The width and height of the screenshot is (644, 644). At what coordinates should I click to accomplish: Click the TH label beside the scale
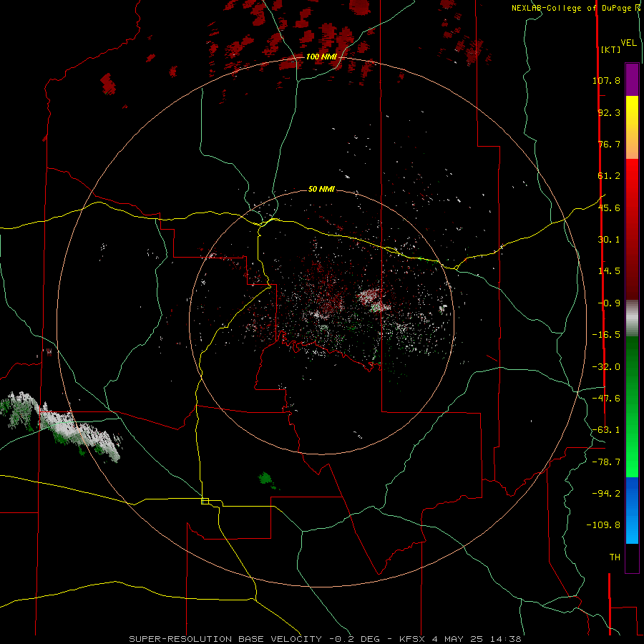point(615,557)
